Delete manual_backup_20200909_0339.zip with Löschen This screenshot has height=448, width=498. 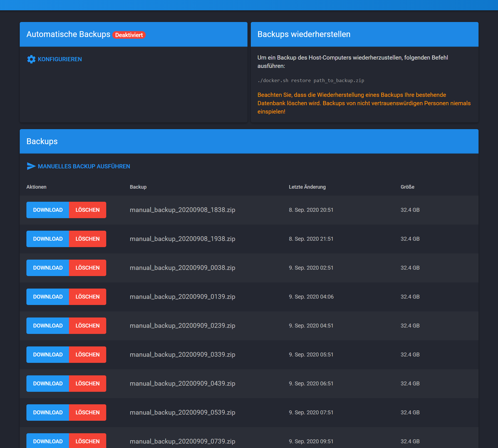[x=88, y=355]
